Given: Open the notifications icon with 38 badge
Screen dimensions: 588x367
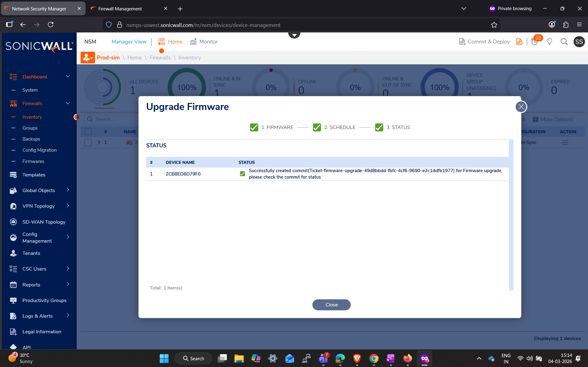Looking at the screenshot, I should [x=535, y=42].
